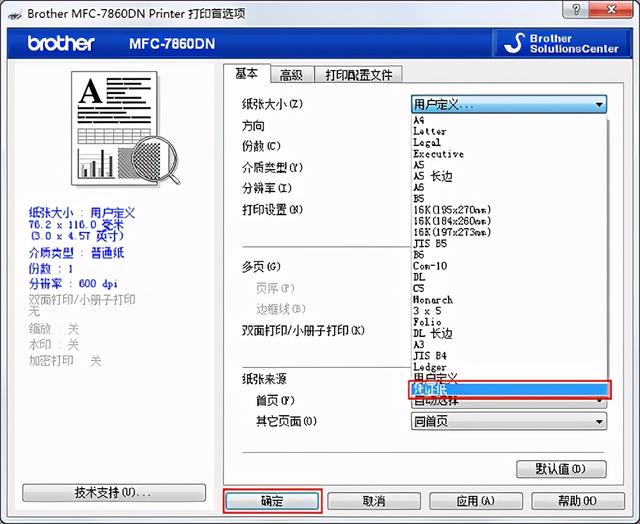The image size is (640, 524).
Task: Open 技术支持(U)... button
Action: [114, 493]
